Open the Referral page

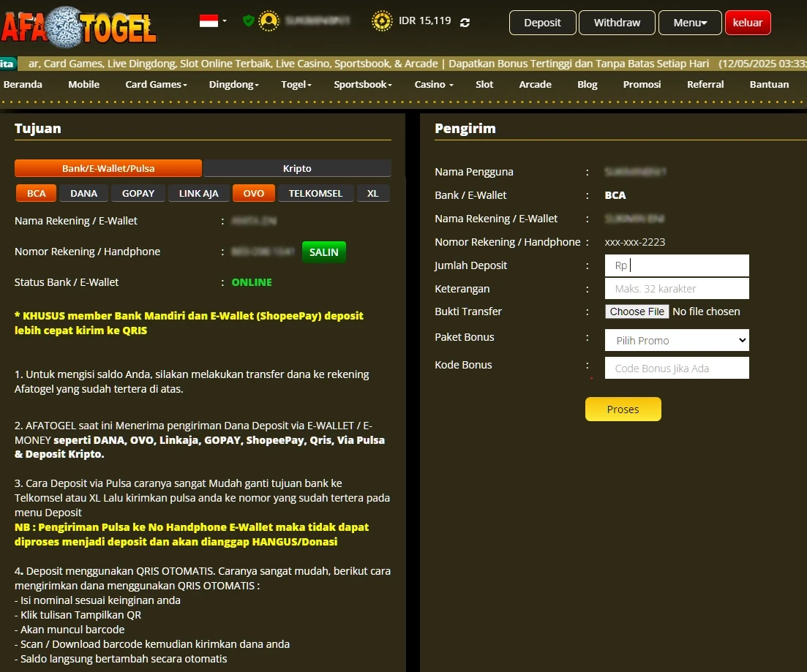(x=705, y=84)
